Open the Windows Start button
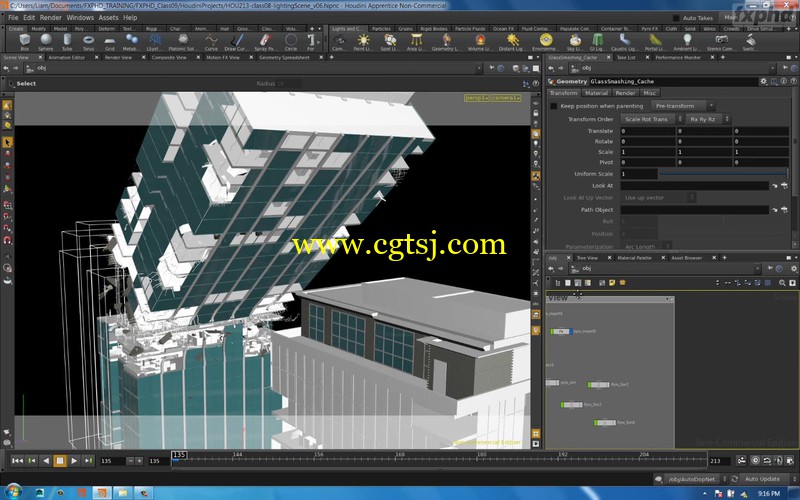Screen dimensions: 800x500 point(13,492)
